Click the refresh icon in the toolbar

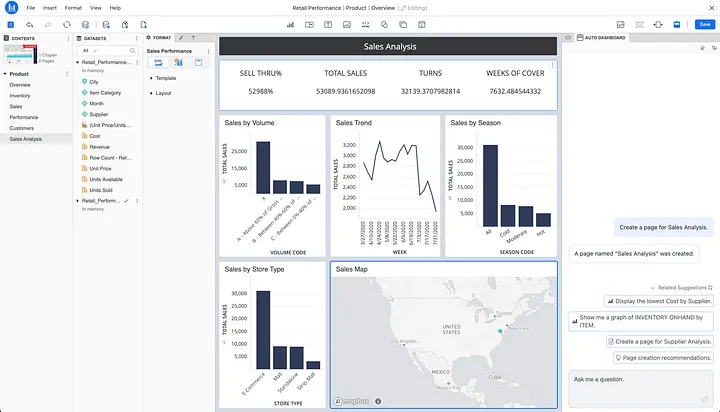coord(67,23)
